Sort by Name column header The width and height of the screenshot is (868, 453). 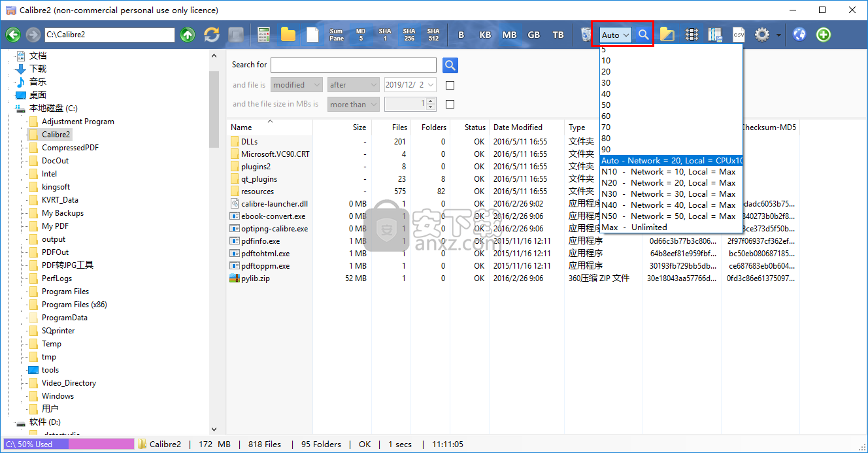tap(269, 127)
